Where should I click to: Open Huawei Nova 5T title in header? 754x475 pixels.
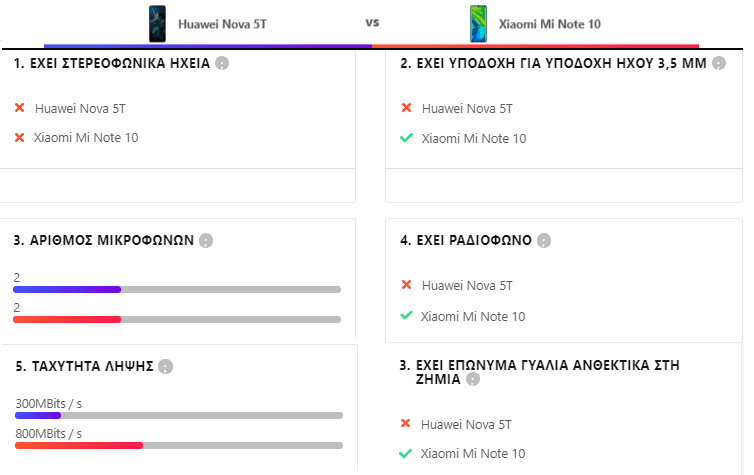[222, 24]
